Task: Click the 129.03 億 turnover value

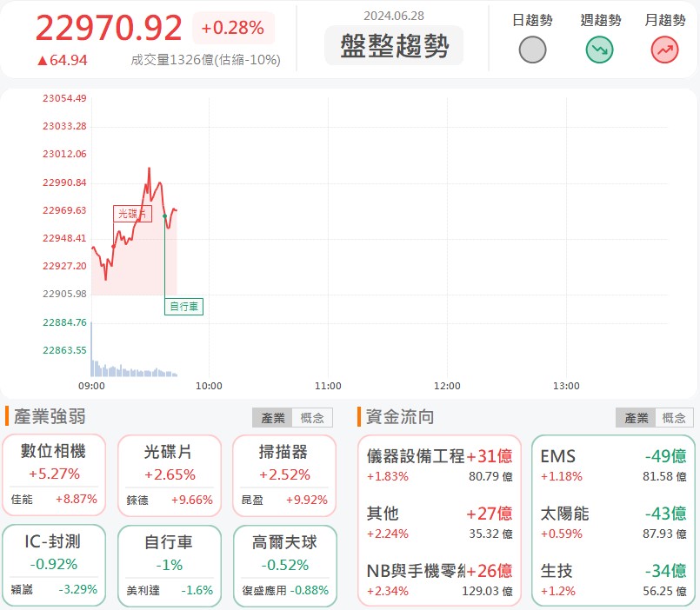Action: coord(487,591)
